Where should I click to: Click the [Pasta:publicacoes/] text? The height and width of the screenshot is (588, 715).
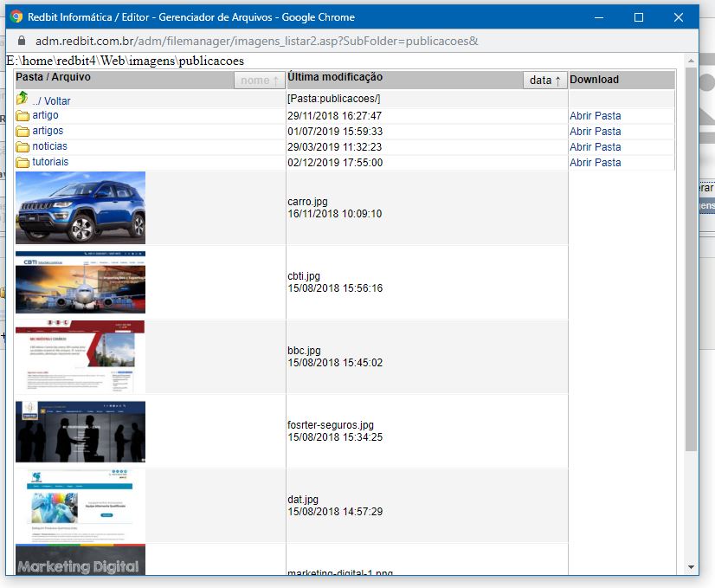coord(334,99)
